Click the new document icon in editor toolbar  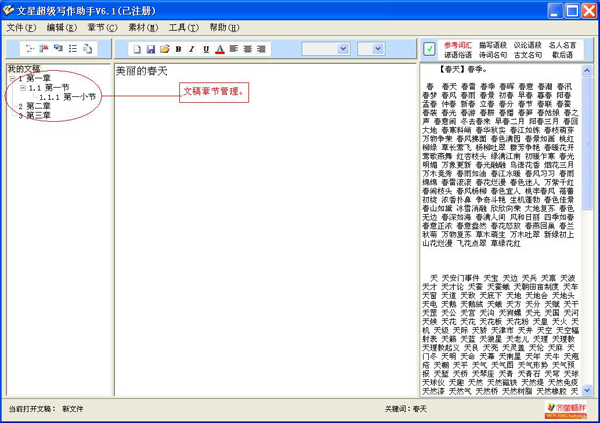(x=136, y=48)
